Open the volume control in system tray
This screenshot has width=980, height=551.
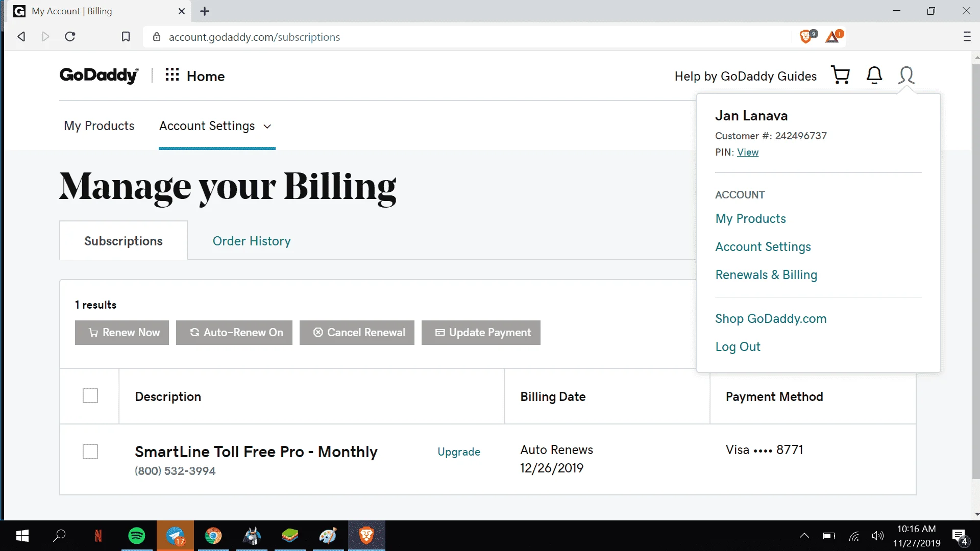[877, 536]
